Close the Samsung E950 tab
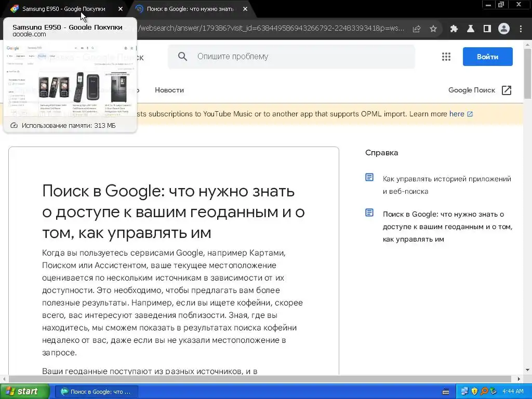The image size is (532, 399). [121, 9]
